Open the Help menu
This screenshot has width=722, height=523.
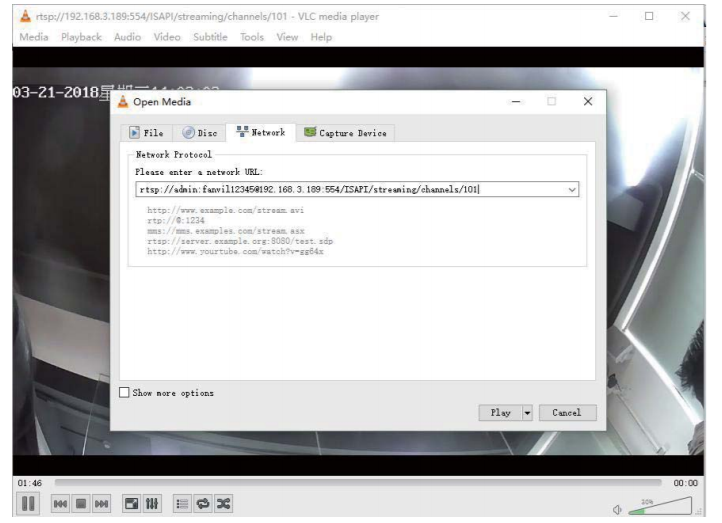tap(321, 37)
